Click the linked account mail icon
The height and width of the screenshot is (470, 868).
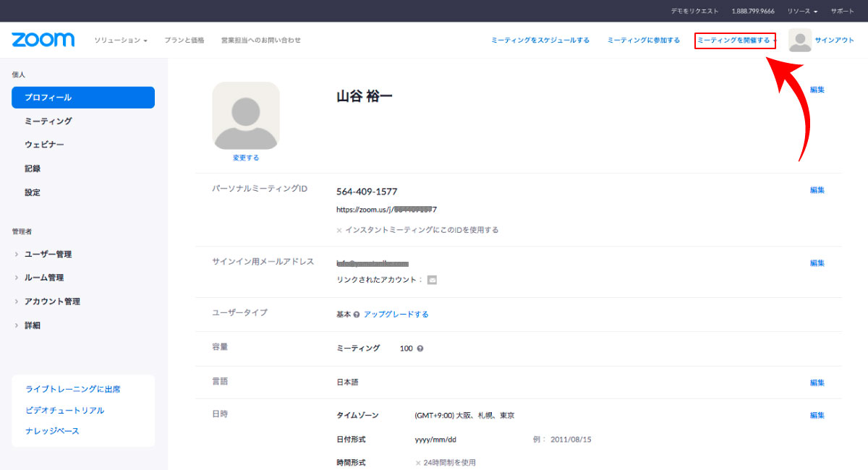432,280
